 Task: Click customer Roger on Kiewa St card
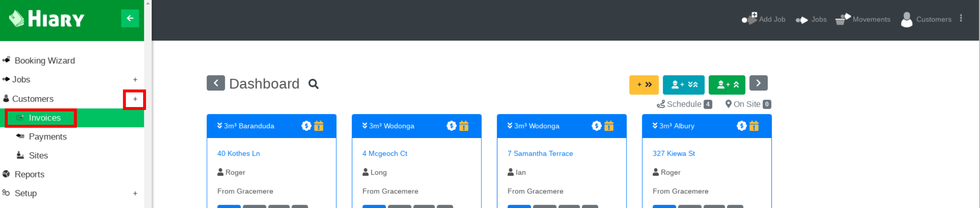click(x=666, y=172)
